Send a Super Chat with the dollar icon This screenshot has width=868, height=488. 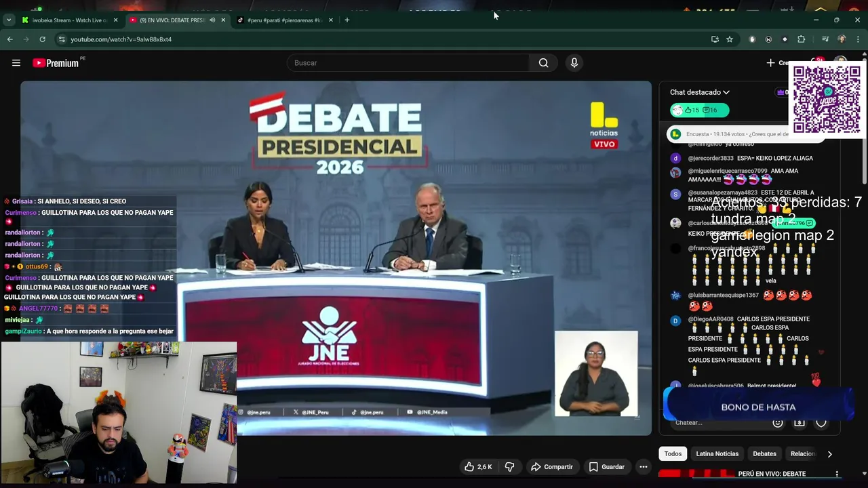click(800, 423)
